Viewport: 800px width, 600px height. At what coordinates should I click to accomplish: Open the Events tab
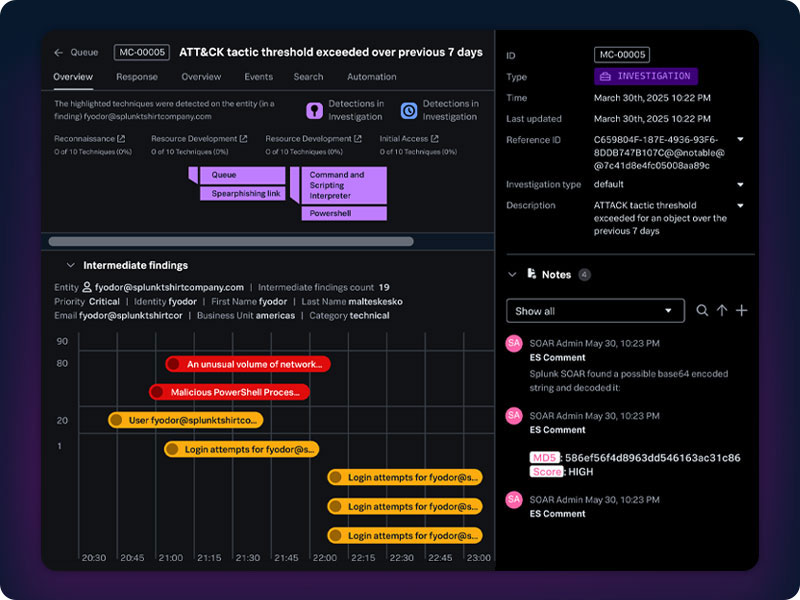click(x=258, y=76)
